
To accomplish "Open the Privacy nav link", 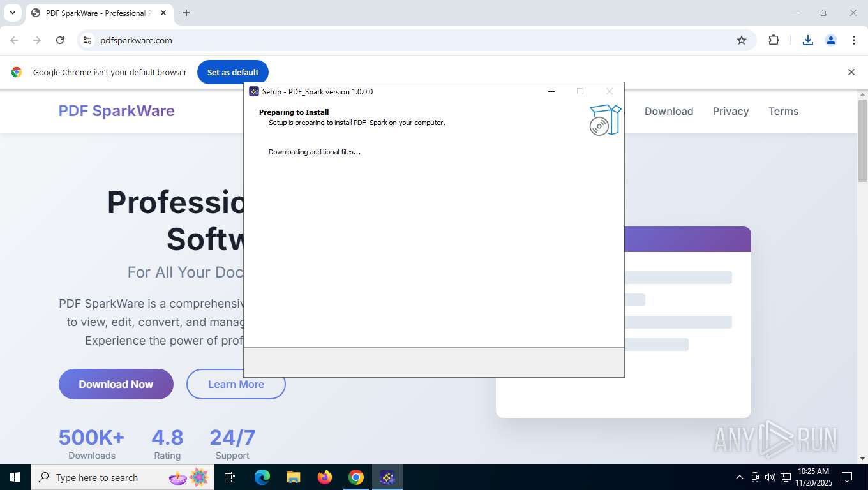I will [x=731, y=111].
